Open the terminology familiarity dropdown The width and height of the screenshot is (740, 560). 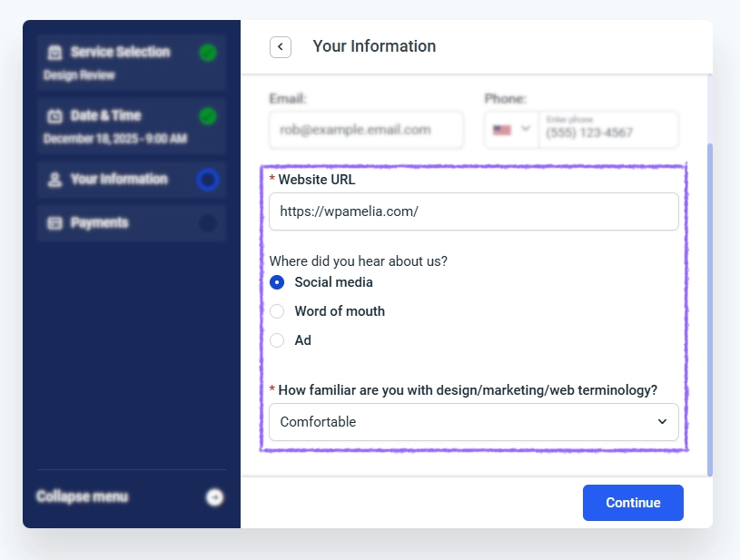click(473, 422)
